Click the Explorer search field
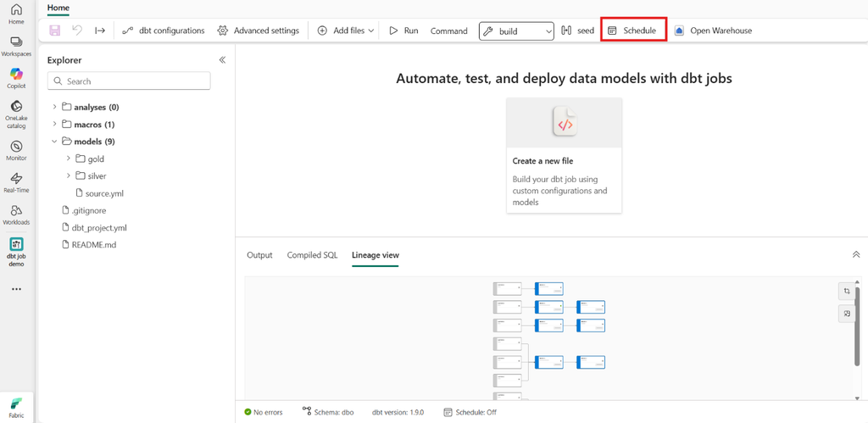The width and height of the screenshot is (868, 423). pos(129,81)
